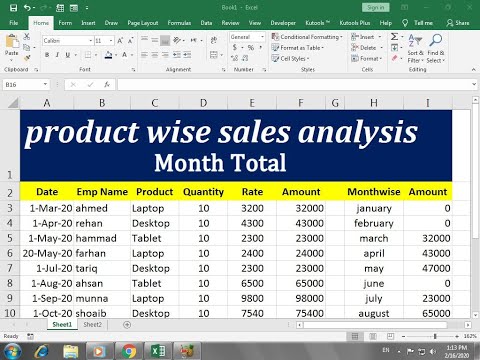
Task: Click the Sign in button
Action: [376, 7]
